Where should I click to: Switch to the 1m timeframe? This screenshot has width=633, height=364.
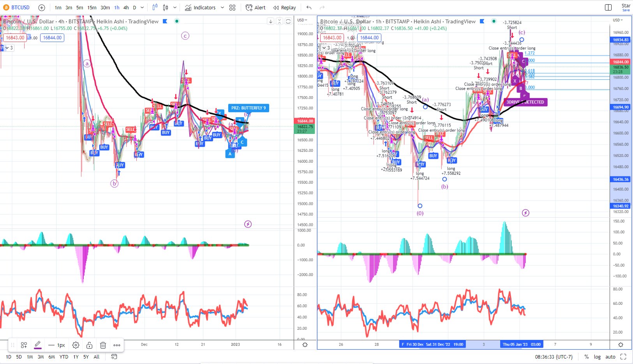pyautogui.click(x=58, y=7)
